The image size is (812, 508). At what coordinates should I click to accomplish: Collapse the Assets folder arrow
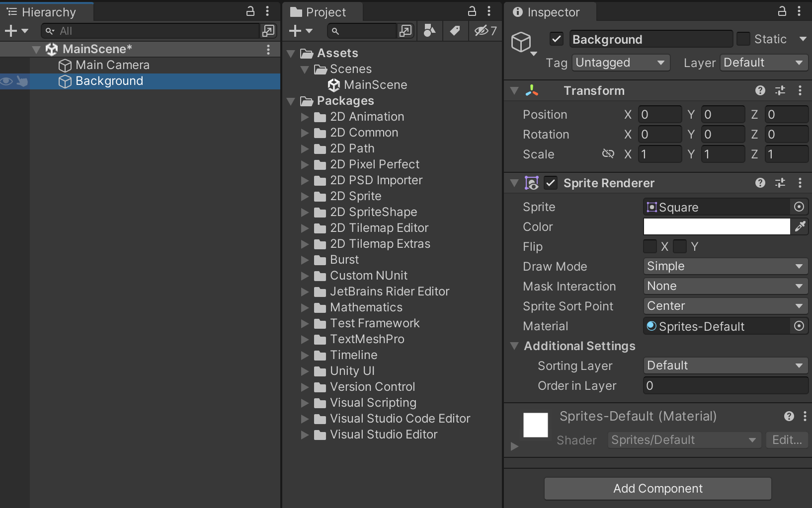(291, 53)
